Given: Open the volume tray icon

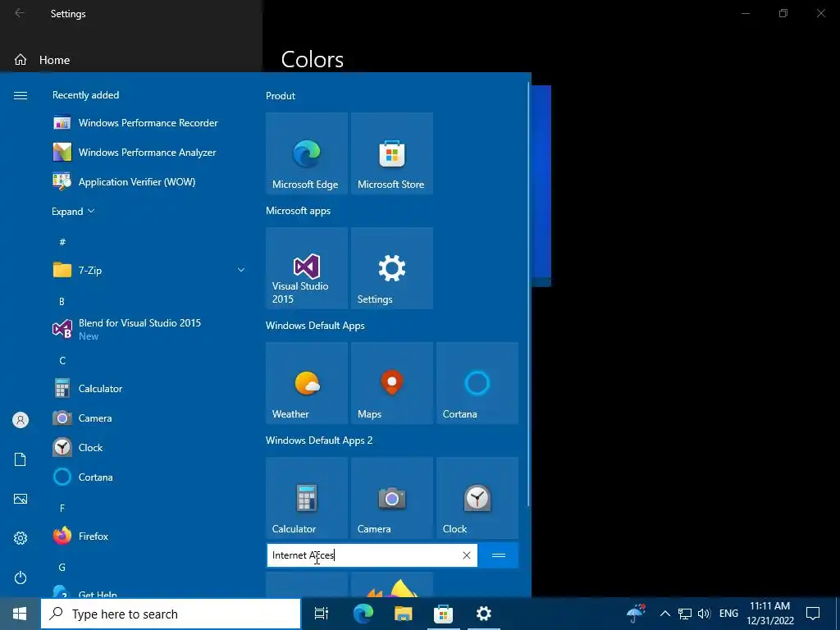Looking at the screenshot, I should point(704,614).
